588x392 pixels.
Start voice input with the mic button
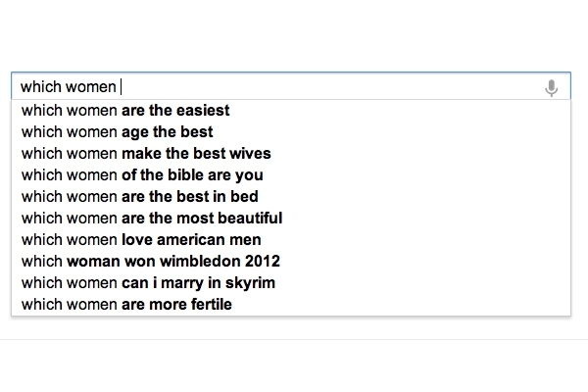point(551,88)
